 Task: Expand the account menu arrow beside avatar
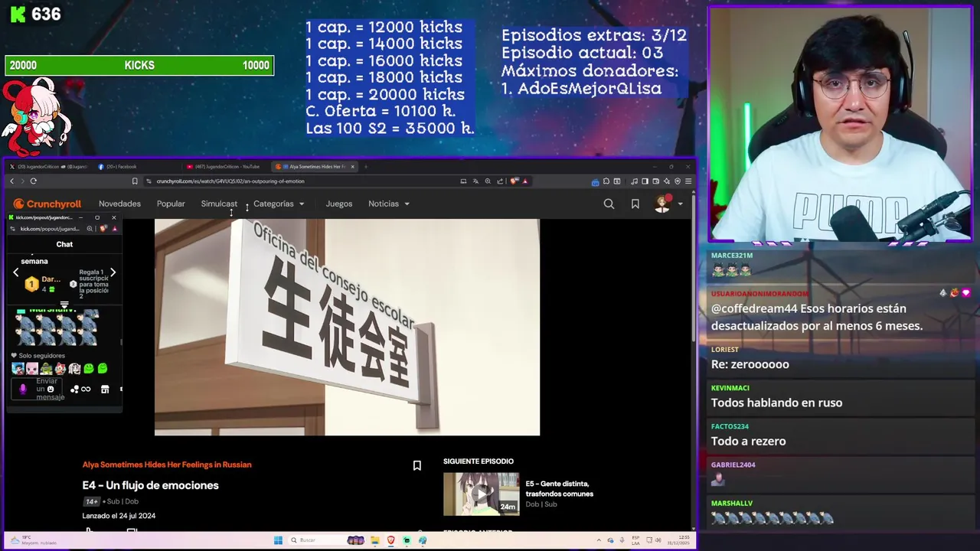click(x=680, y=204)
